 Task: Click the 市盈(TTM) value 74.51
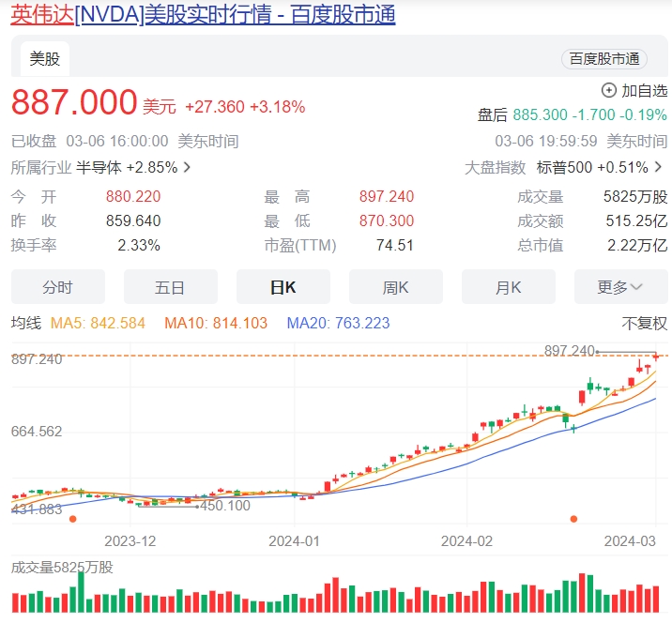pyautogui.click(x=395, y=246)
